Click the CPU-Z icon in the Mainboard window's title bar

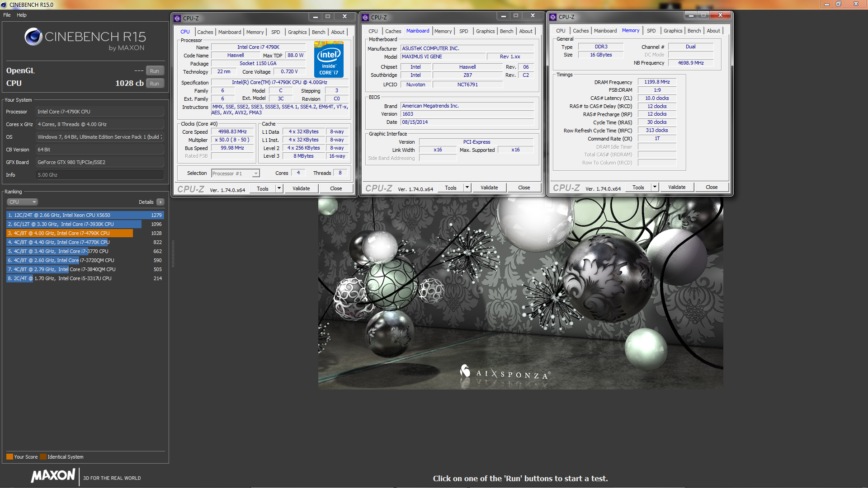pyautogui.click(x=365, y=18)
